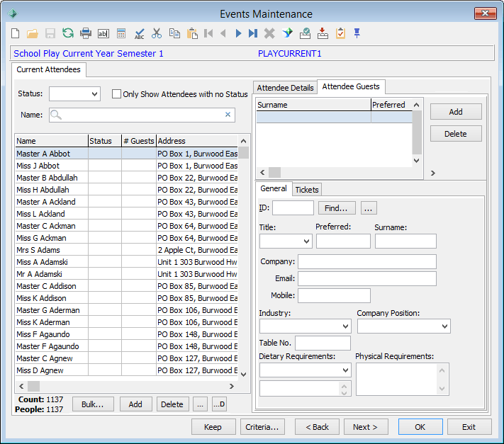Image resolution: width=504 pixels, height=444 pixels.
Task: Click the # Guests column header
Action: coord(139,141)
